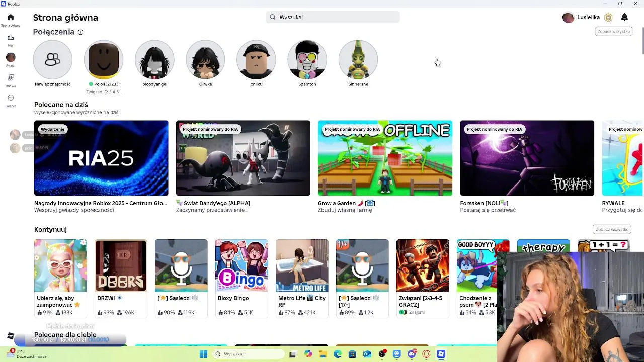Click the info icon beside Połączenia

(80, 32)
